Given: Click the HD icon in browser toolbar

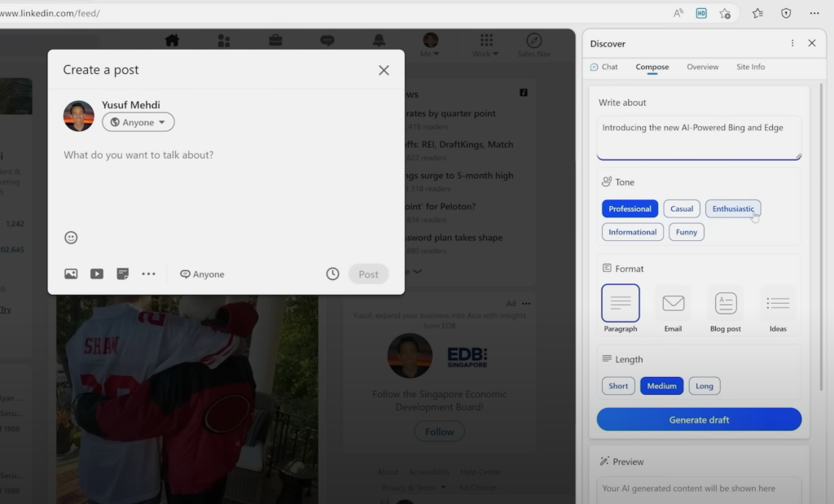Looking at the screenshot, I should pyautogui.click(x=701, y=13).
